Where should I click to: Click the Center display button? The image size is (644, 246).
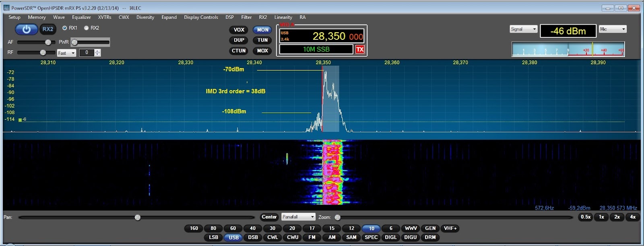pos(269,217)
